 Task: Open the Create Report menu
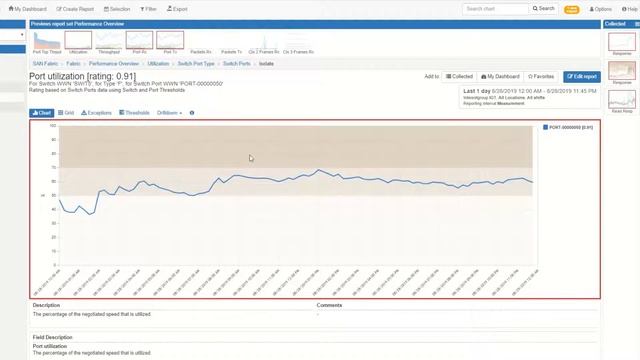click(x=75, y=9)
